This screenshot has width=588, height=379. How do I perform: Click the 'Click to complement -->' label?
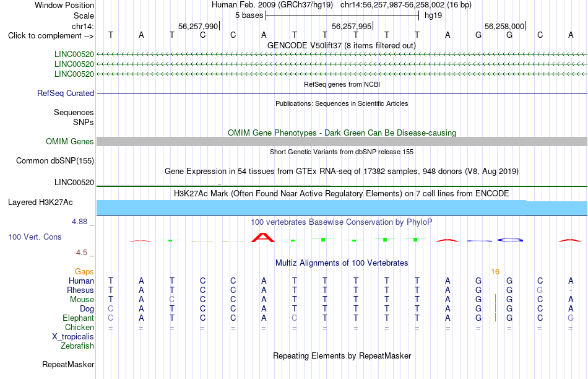(51, 36)
